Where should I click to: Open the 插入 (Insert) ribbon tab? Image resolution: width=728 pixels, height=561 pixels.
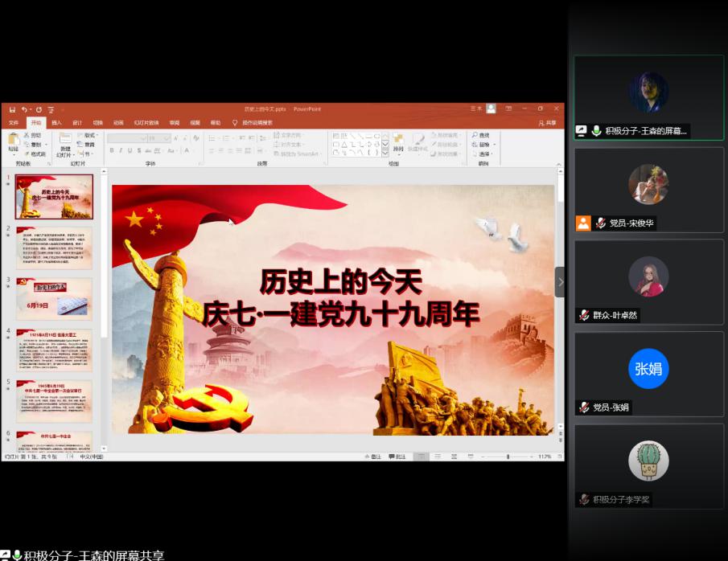[x=56, y=123]
